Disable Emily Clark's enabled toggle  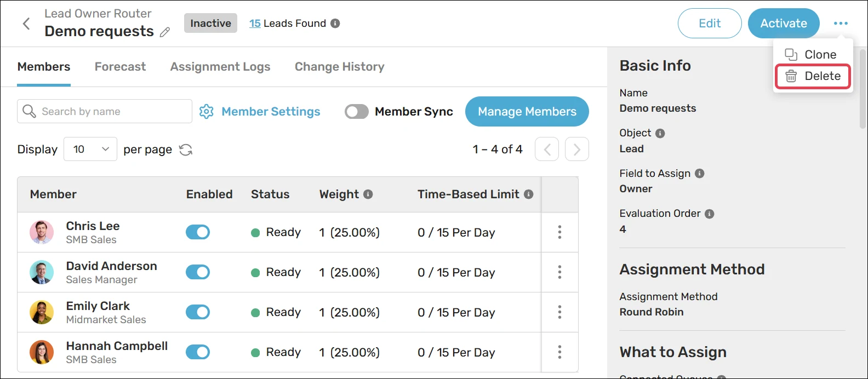(x=198, y=312)
